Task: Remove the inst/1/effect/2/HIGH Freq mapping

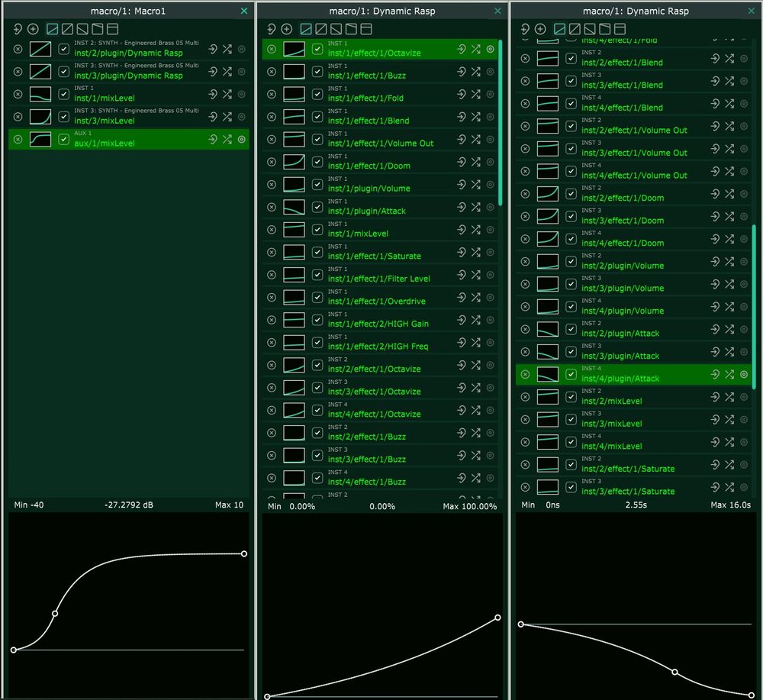Action: [272, 342]
